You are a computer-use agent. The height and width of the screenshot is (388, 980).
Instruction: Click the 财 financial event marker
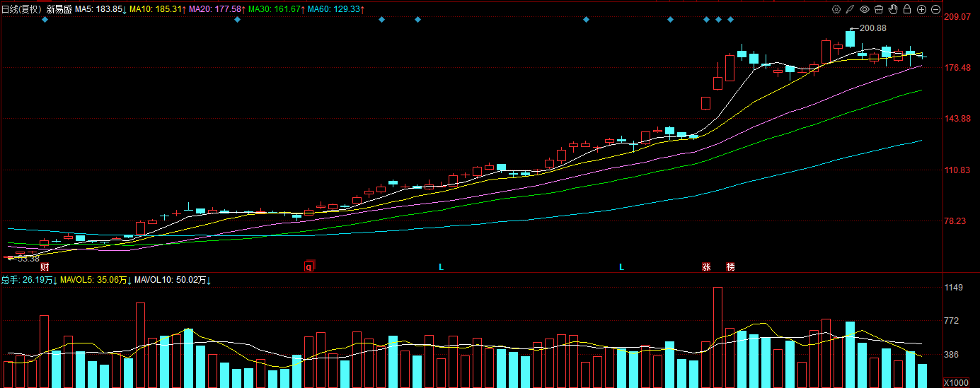pyautogui.click(x=45, y=266)
